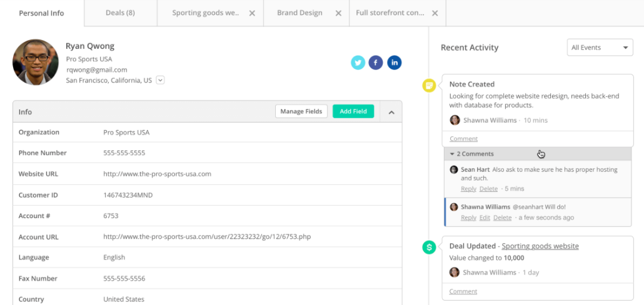Expand the location dropdown next to San Francisco
Viewport: 644px width, 305px height.
click(160, 80)
